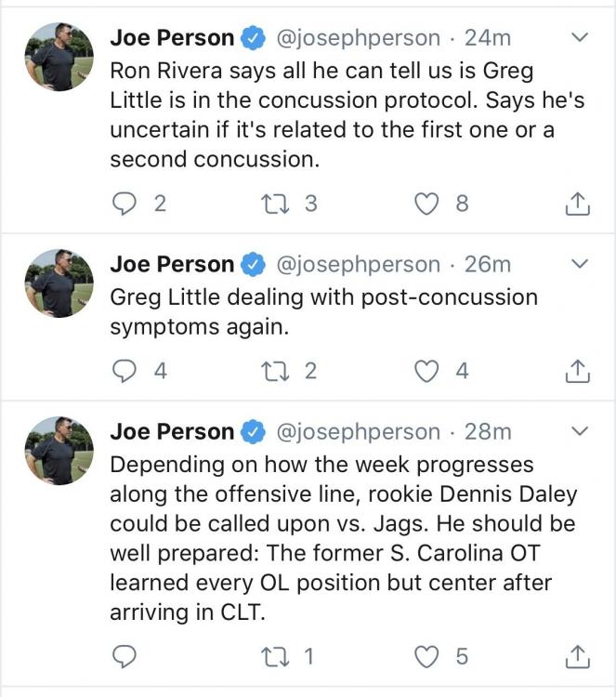Open Joe Person name on 26m tweet

pyautogui.click(x=172, y=264)
